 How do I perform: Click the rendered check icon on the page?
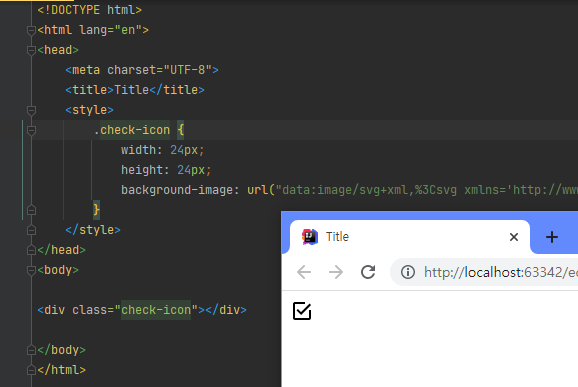[x=302, y=311]
